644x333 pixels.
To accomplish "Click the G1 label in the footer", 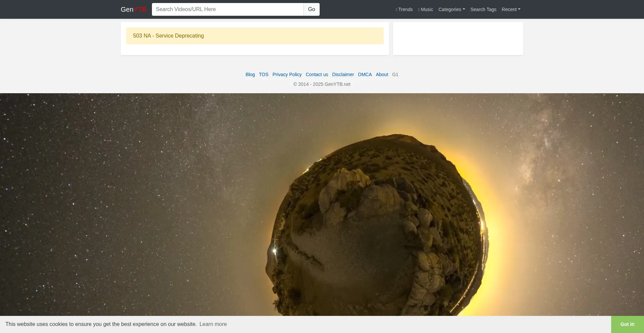I will [x=395, y=74].
